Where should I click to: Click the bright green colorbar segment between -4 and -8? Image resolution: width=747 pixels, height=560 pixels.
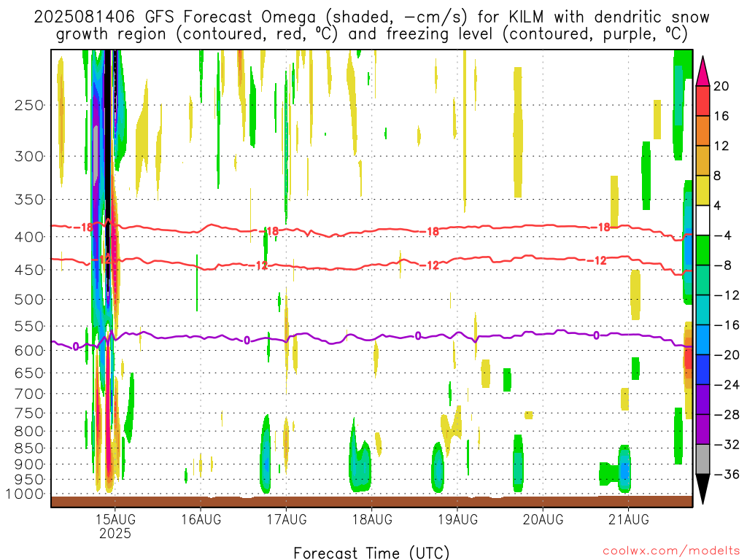(x=703, y=250)
